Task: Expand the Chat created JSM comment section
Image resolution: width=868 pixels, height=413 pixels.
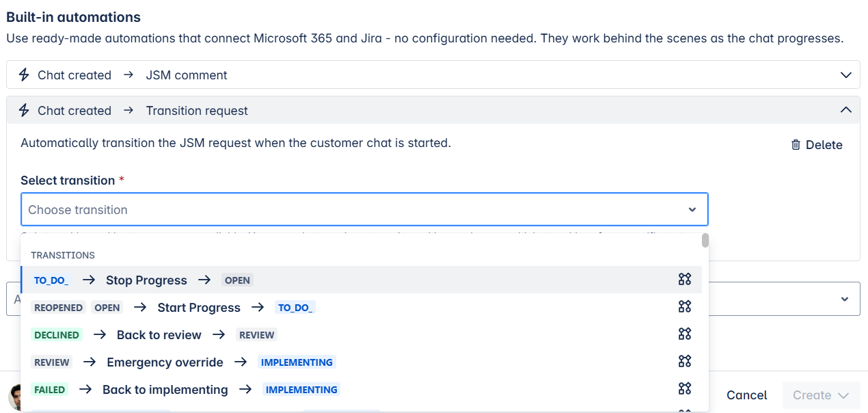Action: point(845,75)
